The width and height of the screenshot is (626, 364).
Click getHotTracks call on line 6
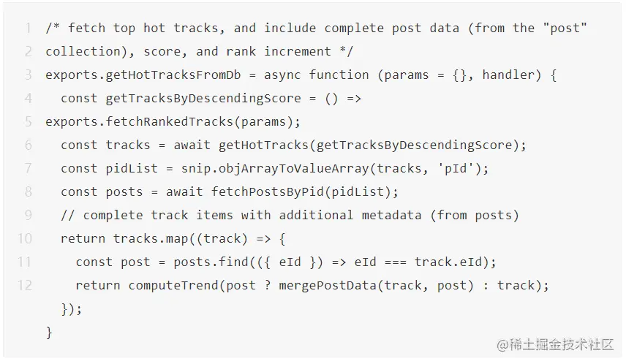(x=263, y=145)
